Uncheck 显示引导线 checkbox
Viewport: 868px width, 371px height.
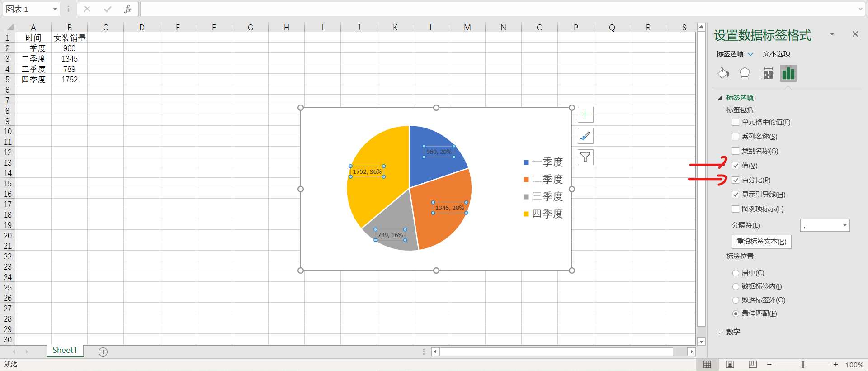736,195
